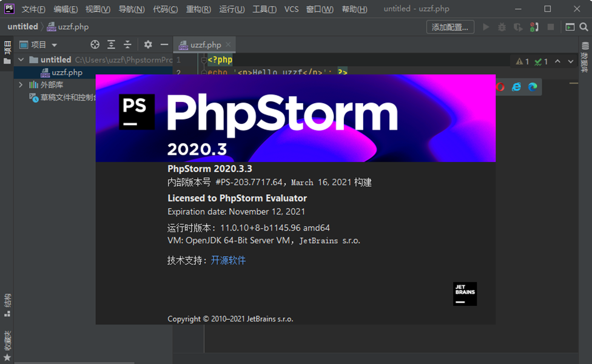Select 草稿文件和控制台 tree item

62,98
